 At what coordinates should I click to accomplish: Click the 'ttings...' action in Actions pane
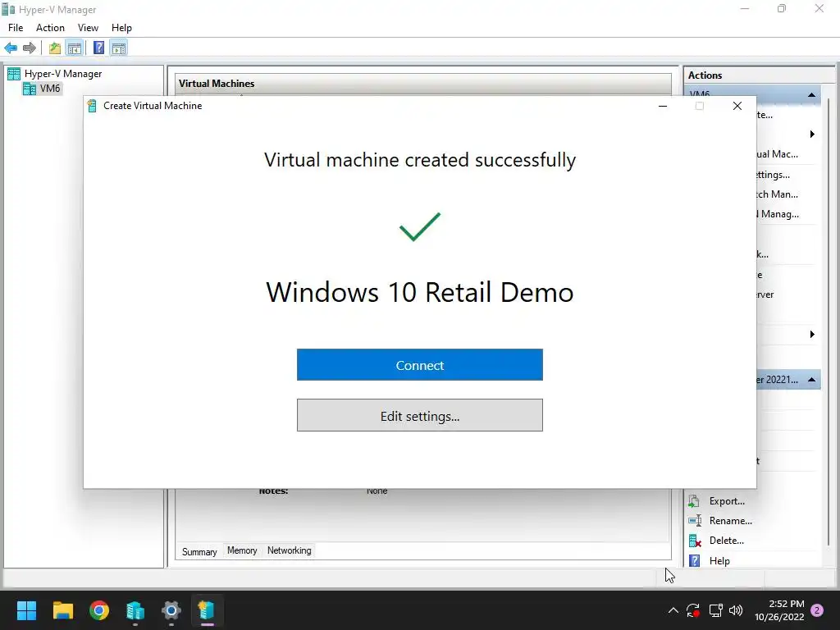(774, 175)
